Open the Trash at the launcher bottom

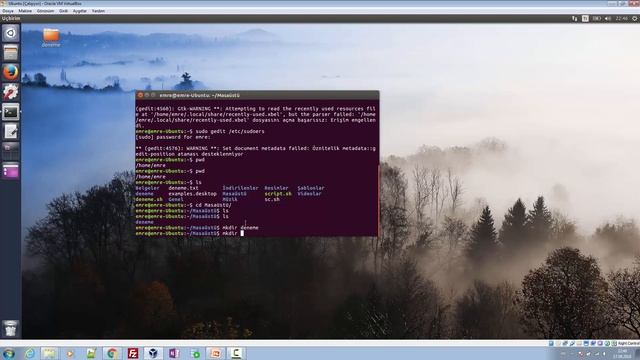(11, 328)
